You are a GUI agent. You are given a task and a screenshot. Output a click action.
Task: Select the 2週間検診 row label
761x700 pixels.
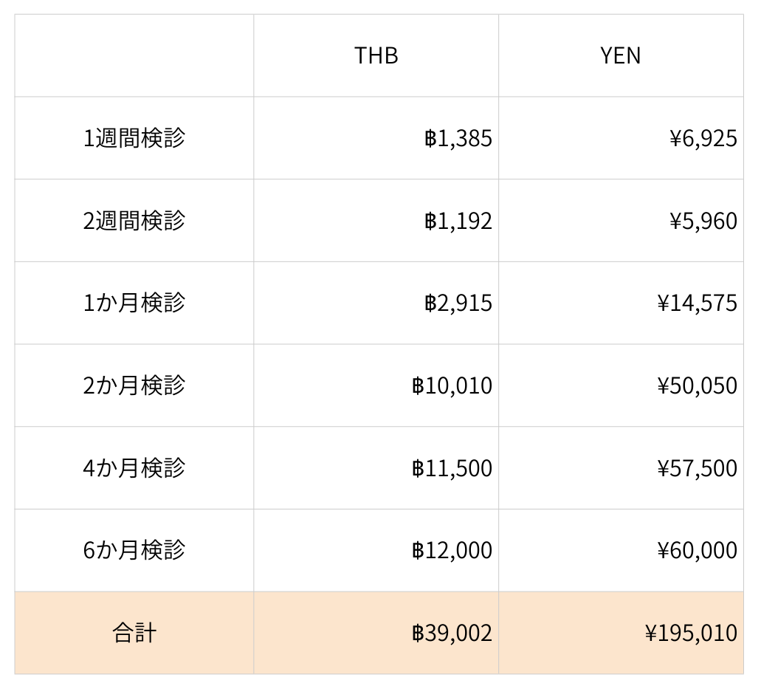pyautogui.click(x=134, y=221)
